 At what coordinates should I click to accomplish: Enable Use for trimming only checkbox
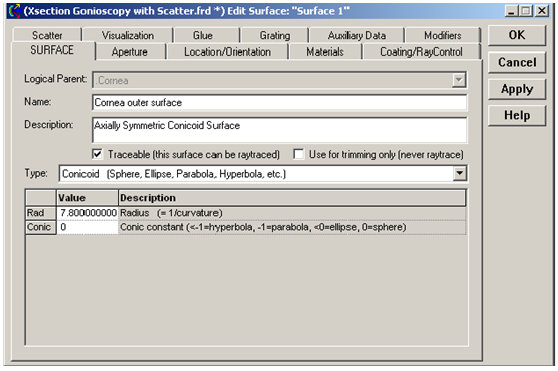tap(298, 154)
